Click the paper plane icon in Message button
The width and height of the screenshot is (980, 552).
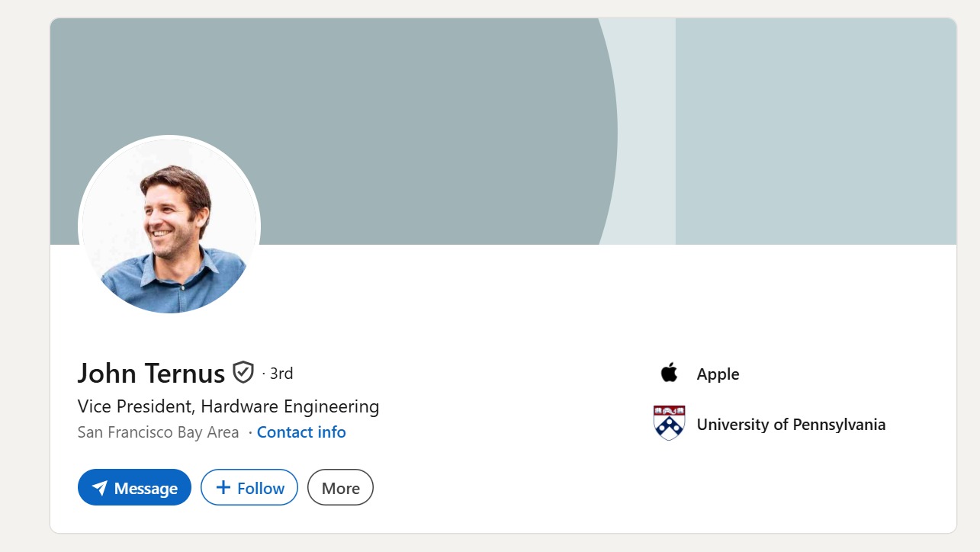101,487
